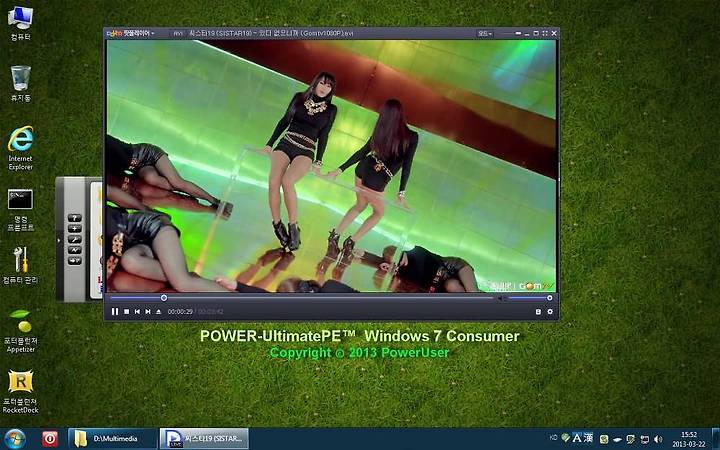Click the eject/open file button
Screen dimensions: 720x450
pyautogui.click(x=158, y=311)
